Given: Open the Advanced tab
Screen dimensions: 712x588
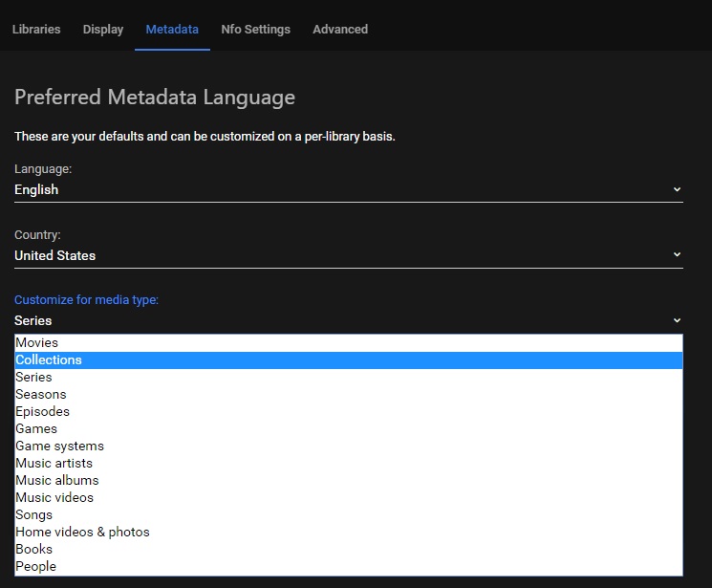Looking at the screenshot, I should (340, 29).
